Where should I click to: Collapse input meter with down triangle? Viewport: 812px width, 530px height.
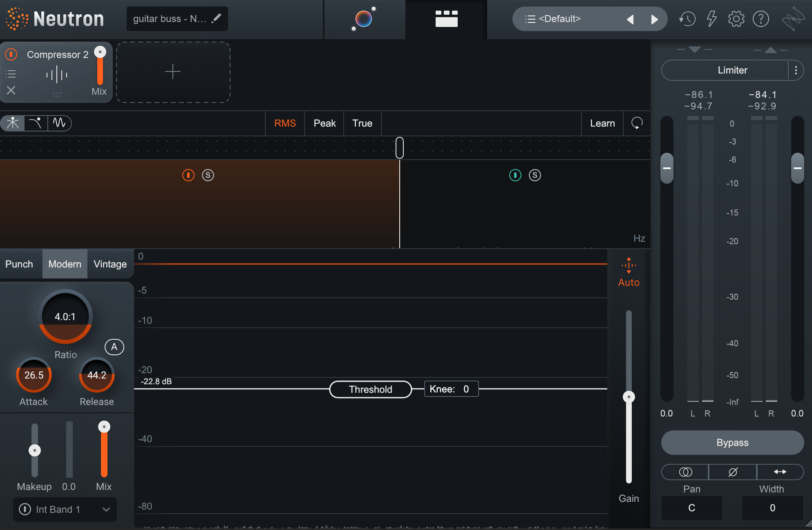(694, 50)
